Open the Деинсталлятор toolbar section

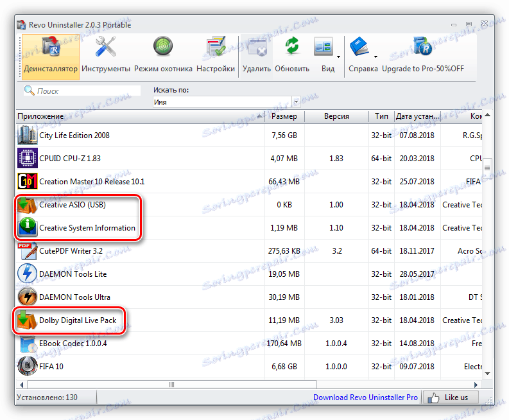[x=51, y=57]
